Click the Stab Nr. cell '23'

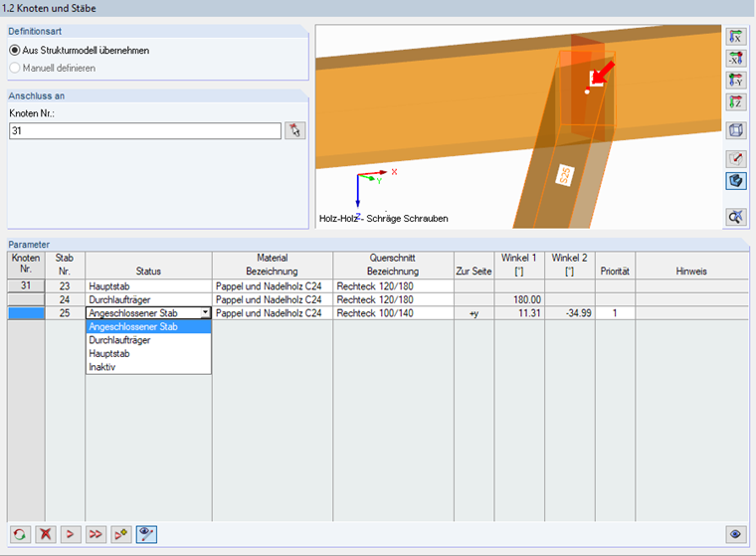click(x=65, y=285)
